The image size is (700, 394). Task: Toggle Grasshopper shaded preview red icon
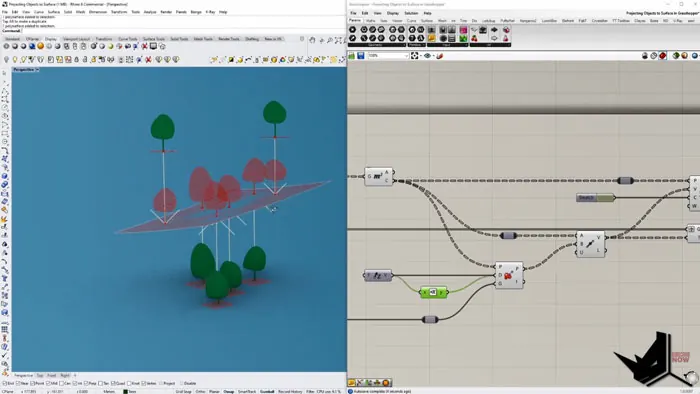pos(662,56)
